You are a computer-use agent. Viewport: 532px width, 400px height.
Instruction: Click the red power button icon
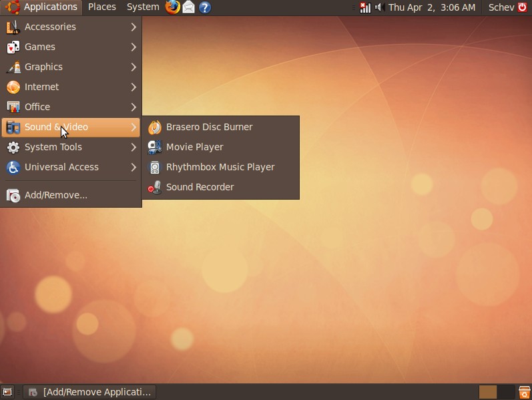point(522,7)
